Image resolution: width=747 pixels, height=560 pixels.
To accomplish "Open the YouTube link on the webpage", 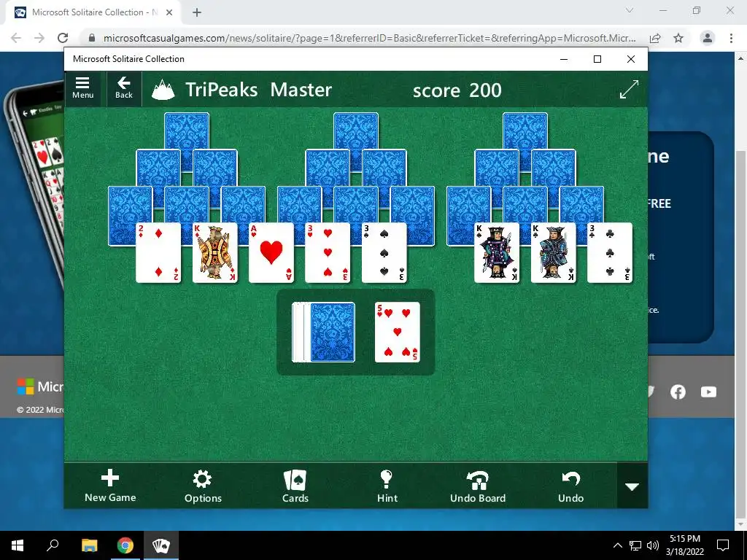I will coord(708,392).
